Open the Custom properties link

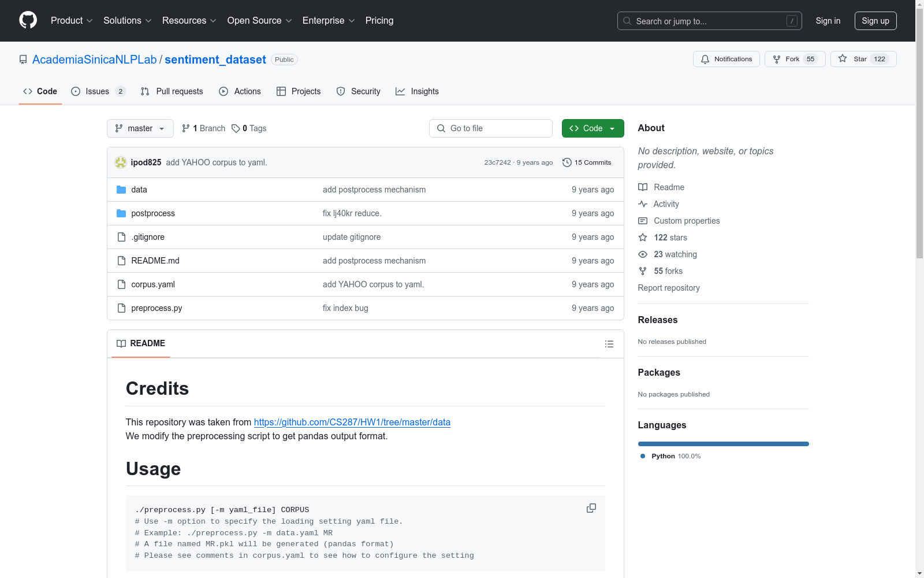point(679,221)
